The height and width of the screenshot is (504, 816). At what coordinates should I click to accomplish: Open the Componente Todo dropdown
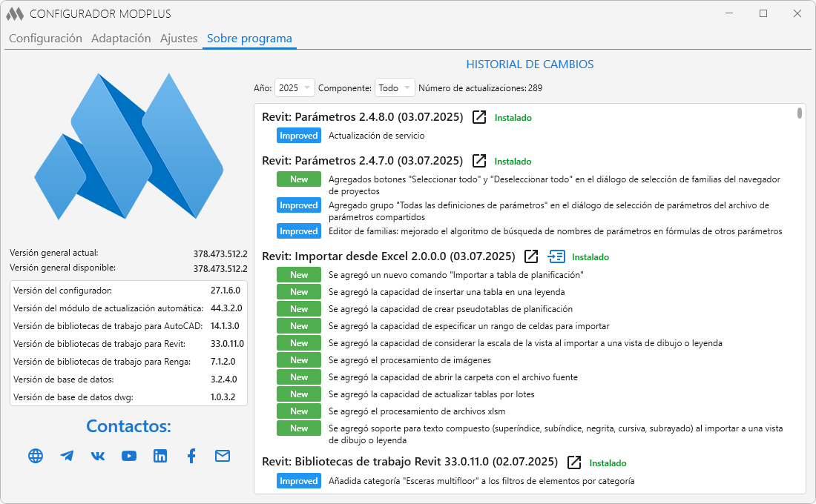tap(395, 88)
